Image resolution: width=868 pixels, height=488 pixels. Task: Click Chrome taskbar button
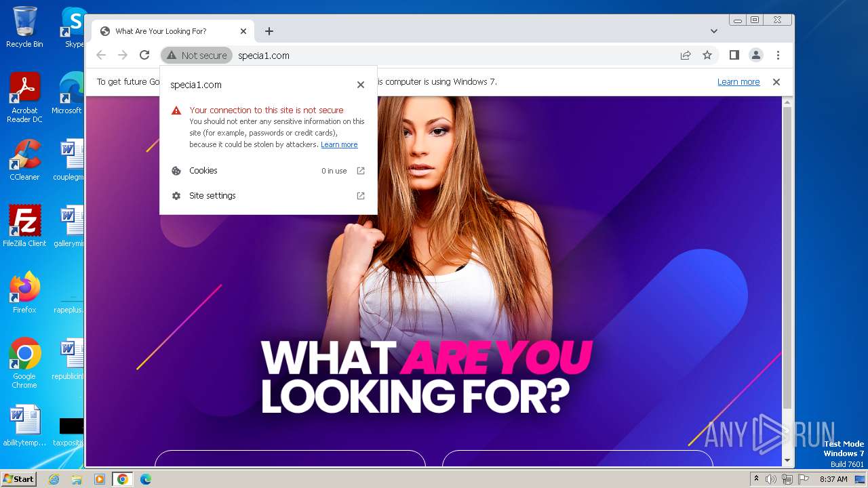123,479
